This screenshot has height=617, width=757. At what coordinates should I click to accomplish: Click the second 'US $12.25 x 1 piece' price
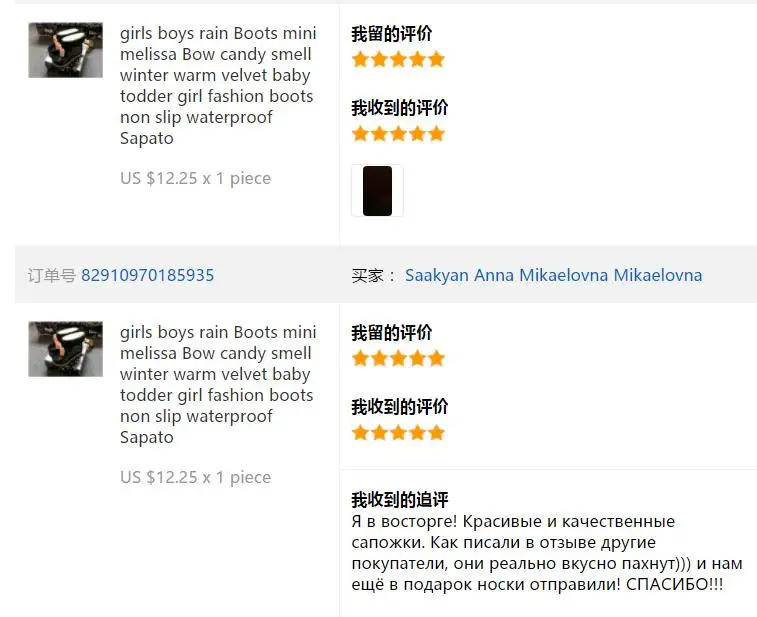pyautogui.click(x=196, y=477)
